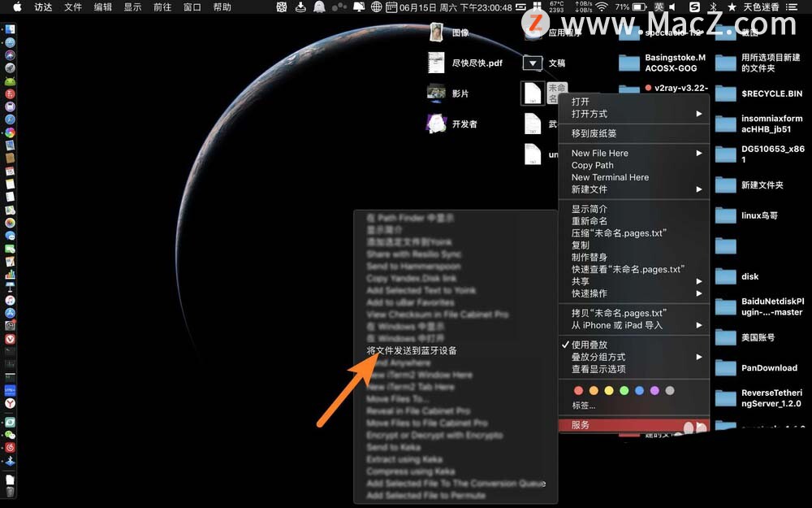Open Launchpad rocket icon in dock
The image size is (812, 508).
(10, 68)
